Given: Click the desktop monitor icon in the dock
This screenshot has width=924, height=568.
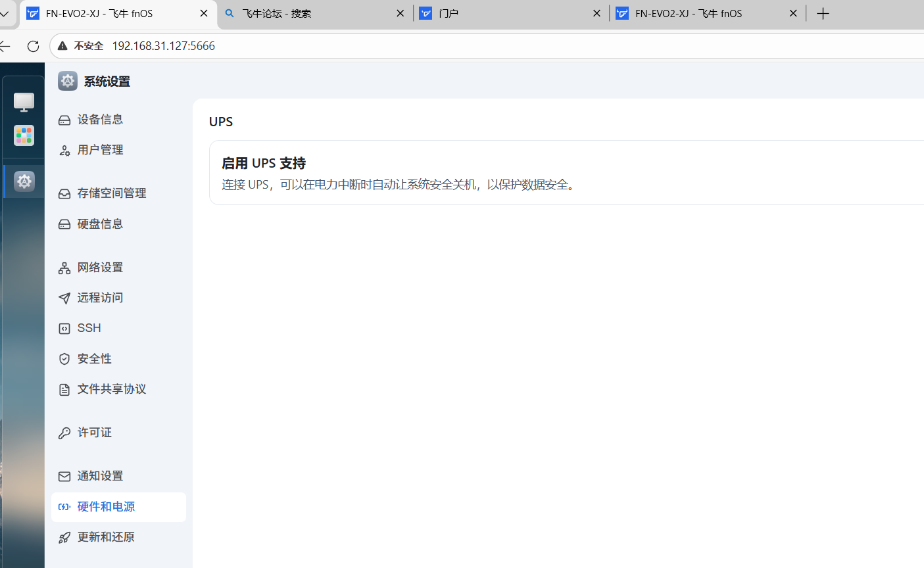Looking at the screenshot, I should pyautogui.click(x=24, y=103).
